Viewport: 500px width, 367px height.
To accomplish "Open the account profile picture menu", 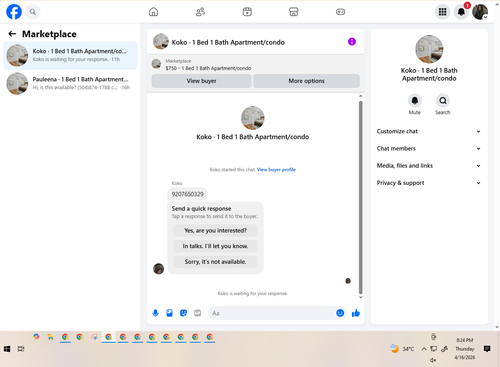I will point(480,12).
